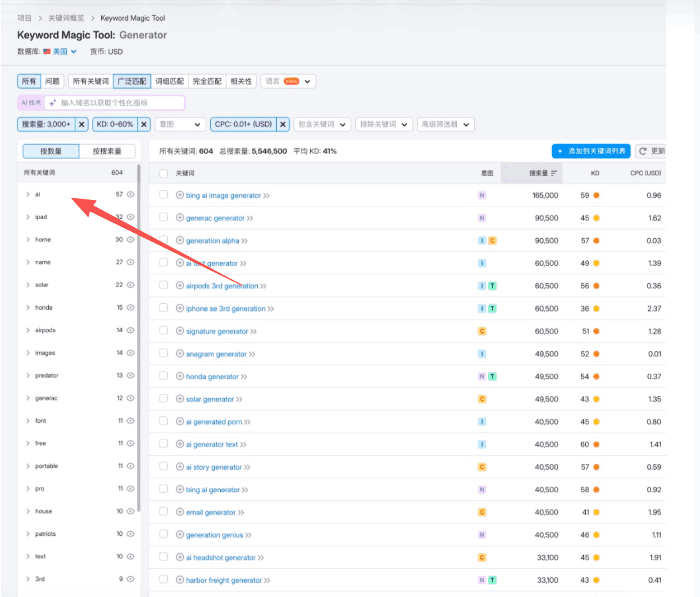Tick checkbox for bing ai image generator
Viewport: 700px width, 597px height.
164,194
